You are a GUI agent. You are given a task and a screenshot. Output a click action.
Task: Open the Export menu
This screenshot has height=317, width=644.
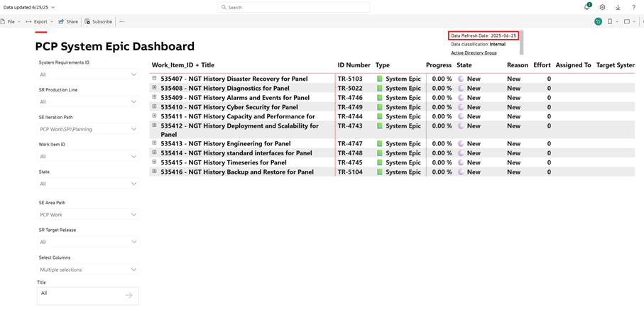(40, 22)
